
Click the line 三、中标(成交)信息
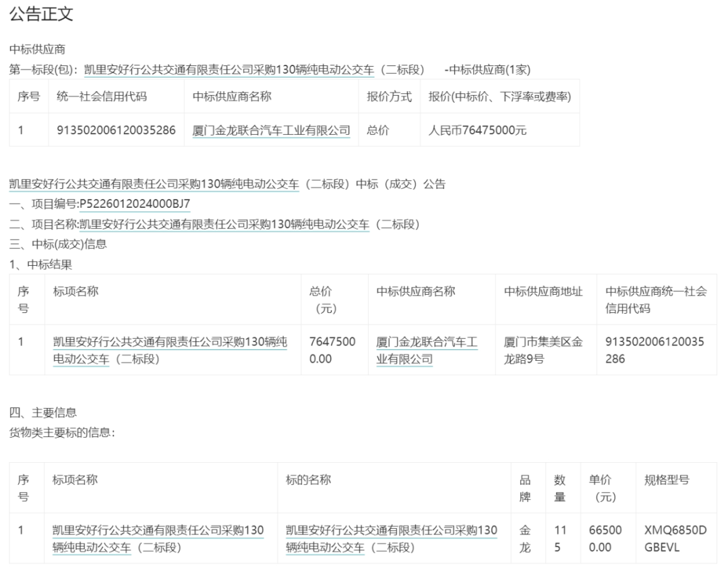[58, 244]
